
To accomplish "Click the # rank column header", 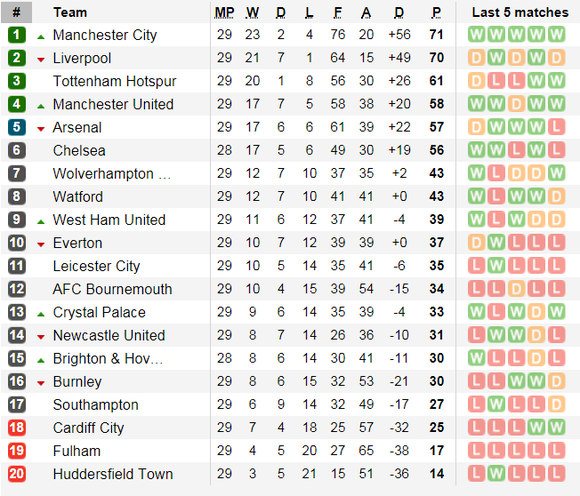I will pos(17,13).
